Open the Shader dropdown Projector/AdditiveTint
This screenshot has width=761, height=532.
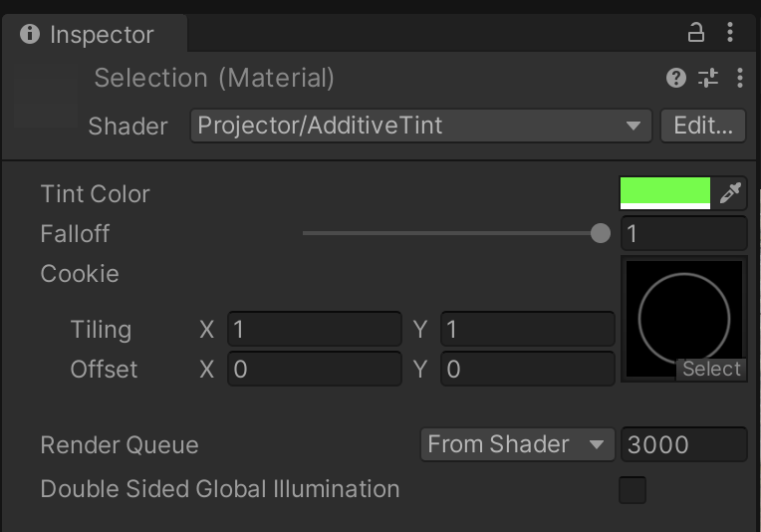[420, 126]
